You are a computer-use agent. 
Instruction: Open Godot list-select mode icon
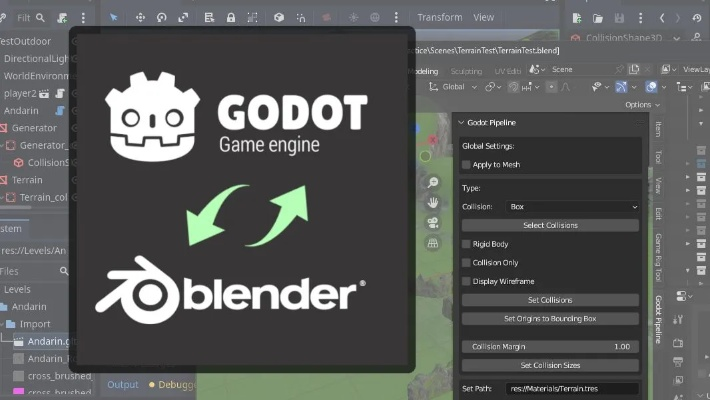pos(209,17)
